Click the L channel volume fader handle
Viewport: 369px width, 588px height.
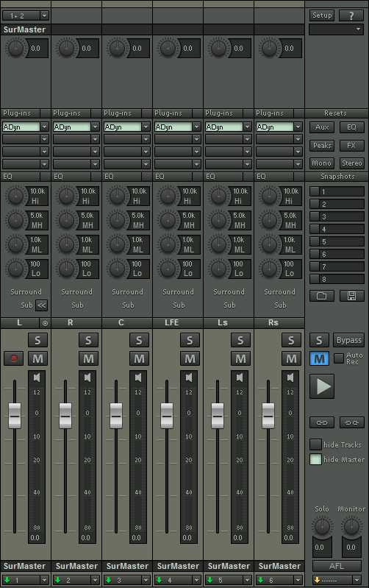coord(15,416)
